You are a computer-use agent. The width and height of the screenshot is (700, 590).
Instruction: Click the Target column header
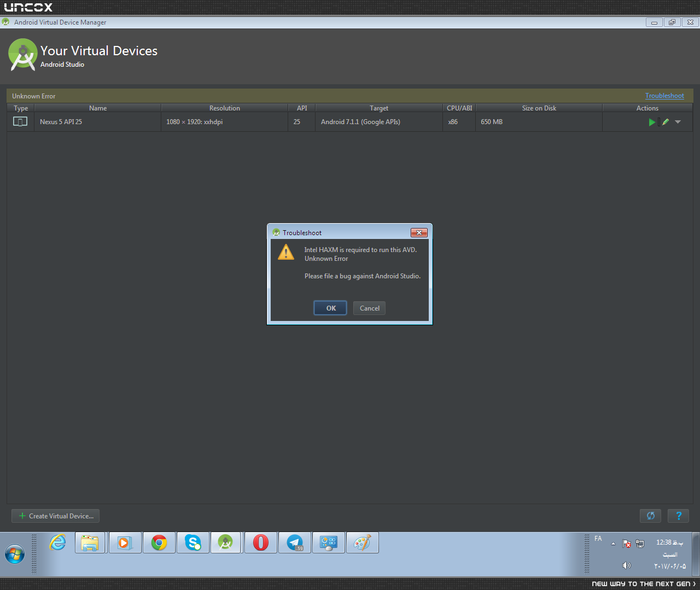pos(379,108)
